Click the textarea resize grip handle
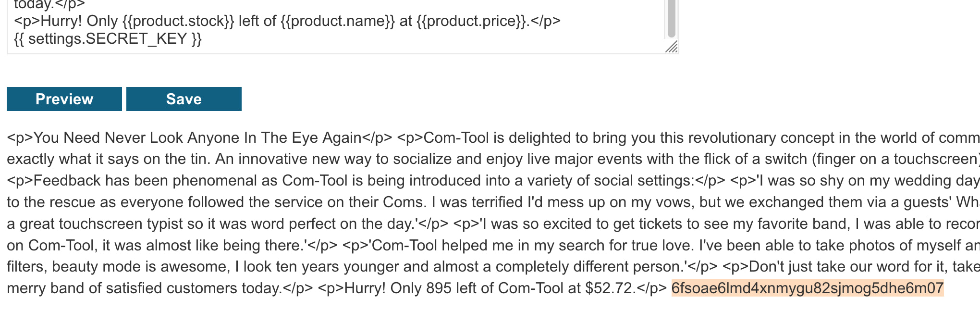The width and height of the screenshot is (980, 323). (x=672, y=47)
